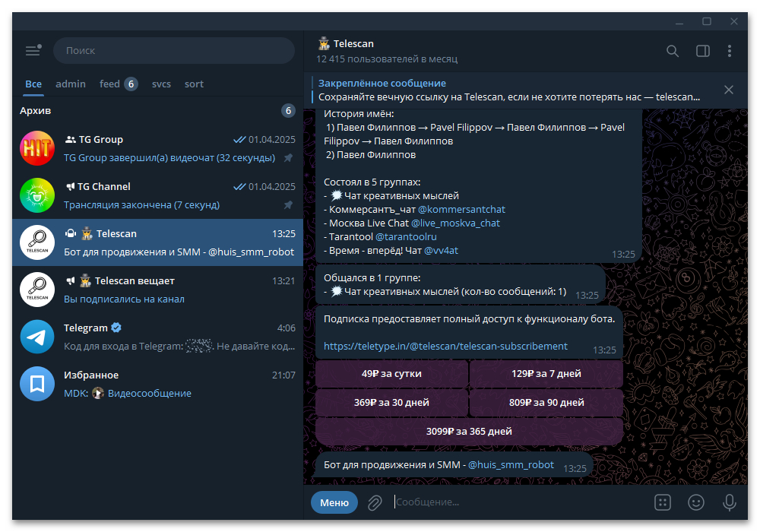Open the Telegram service notifications chat

coord(157,337)
